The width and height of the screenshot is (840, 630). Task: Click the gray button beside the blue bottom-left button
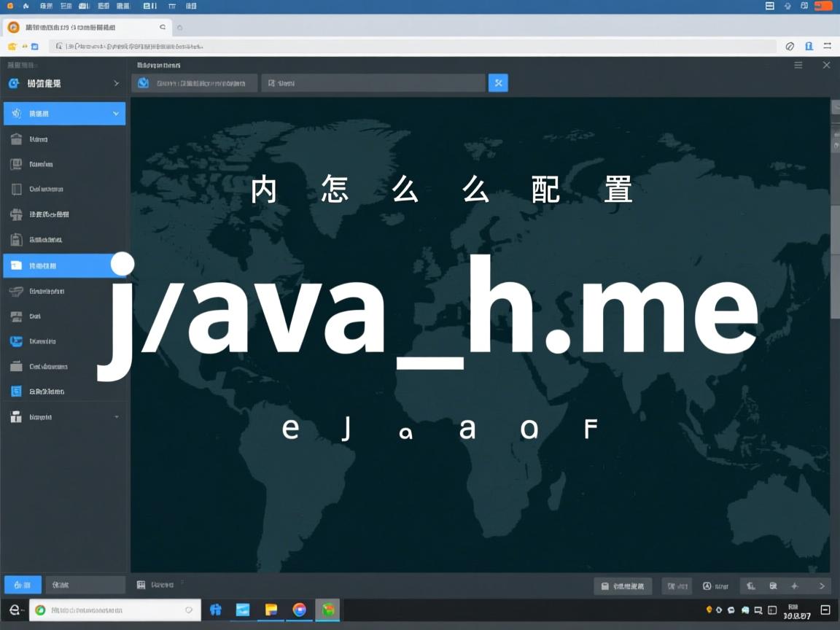(x=85, y=584)
